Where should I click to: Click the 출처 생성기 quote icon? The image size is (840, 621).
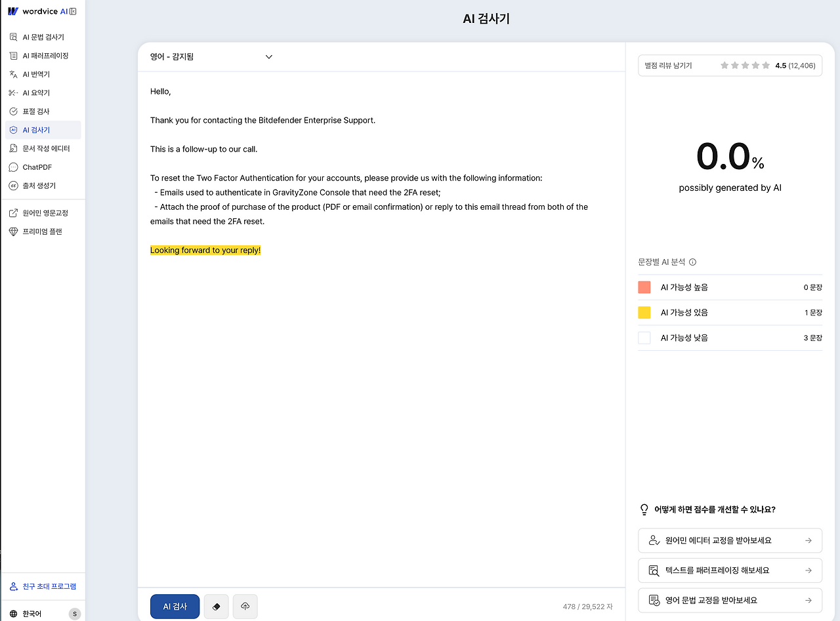pos(13,186)
